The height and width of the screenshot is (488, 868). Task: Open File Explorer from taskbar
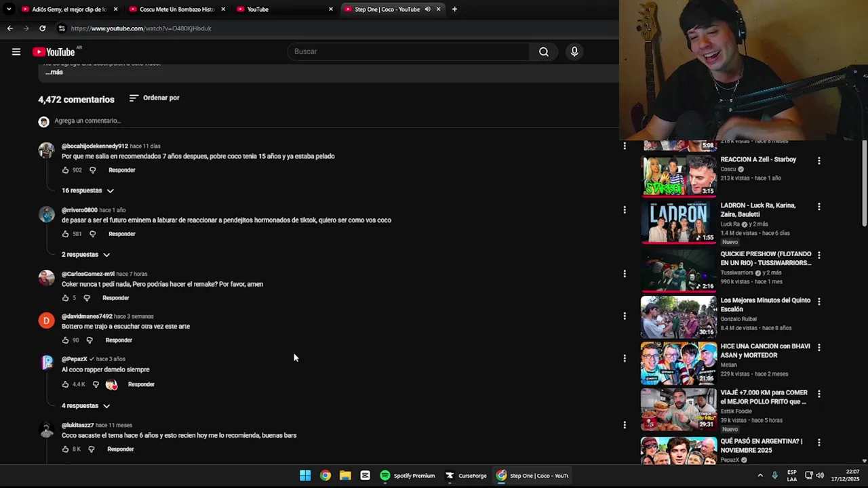pos(345,476)
